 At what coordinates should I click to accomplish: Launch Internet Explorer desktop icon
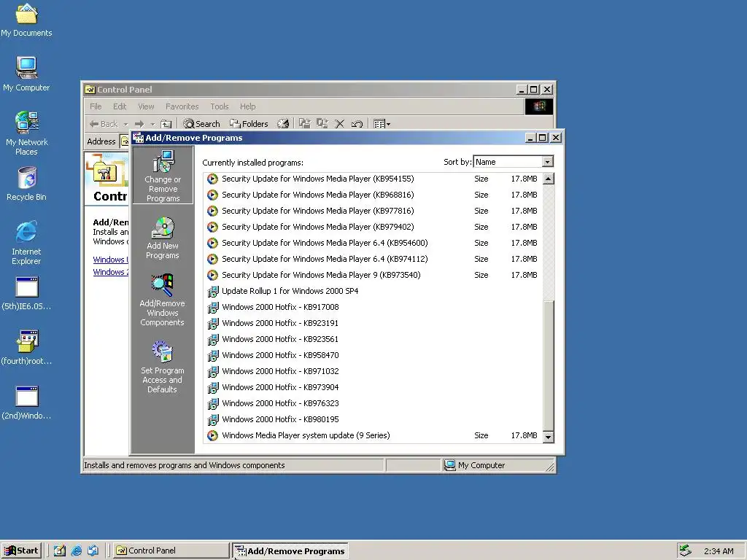pyautogui.click(x=26, y=242)
